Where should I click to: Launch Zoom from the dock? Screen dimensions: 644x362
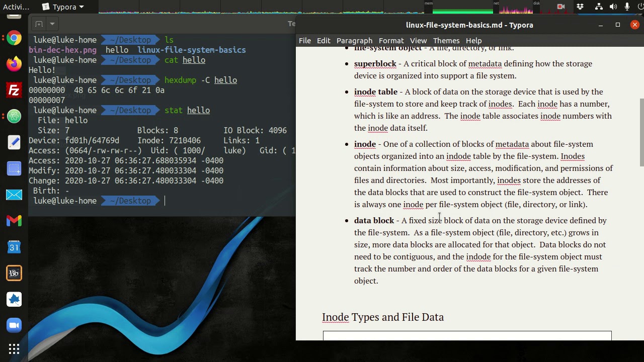[14, 325]
